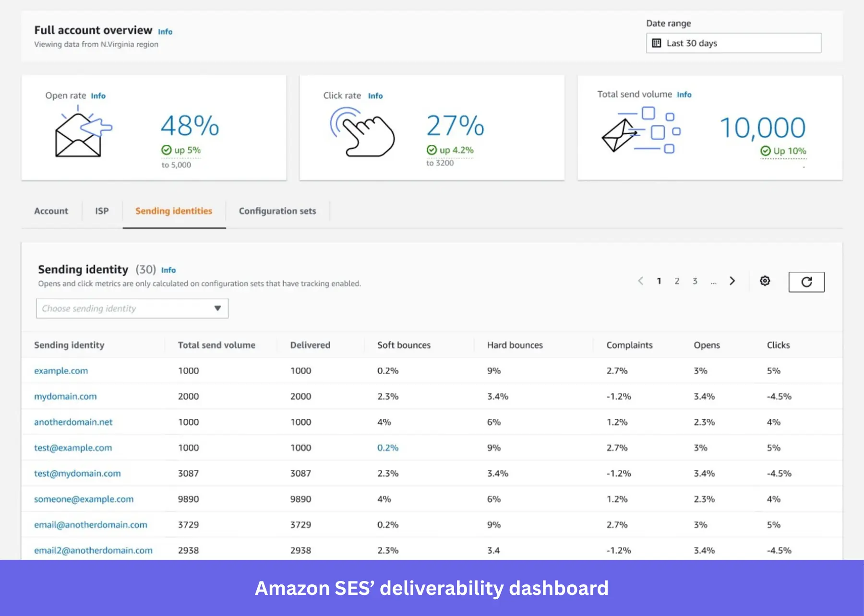
Task: Open the email2@anotherdomain.com identity link
Action: coord(93,551)
